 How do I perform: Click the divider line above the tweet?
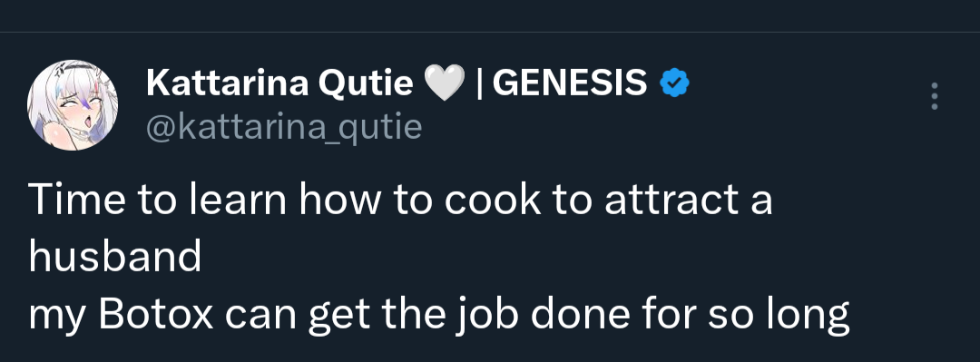(x=490, y=32)
